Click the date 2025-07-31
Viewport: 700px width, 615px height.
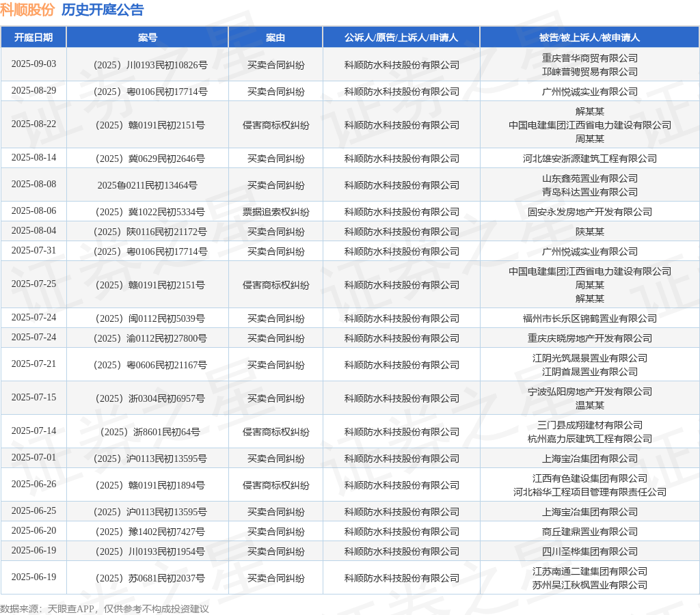point(34,250)
